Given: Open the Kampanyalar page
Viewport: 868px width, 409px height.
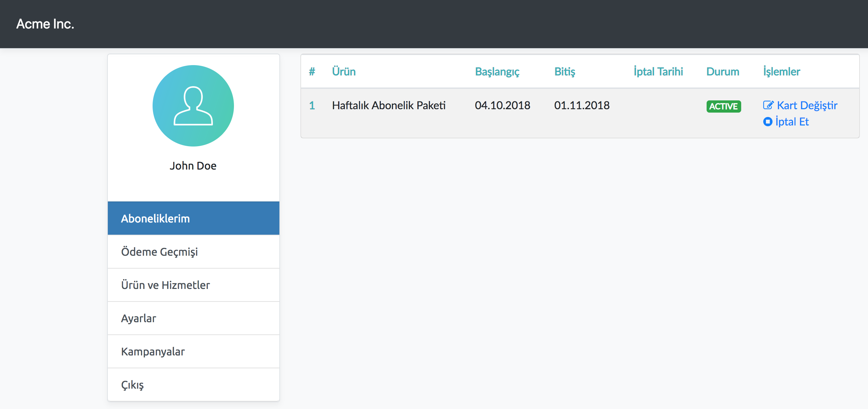Looking at the screenshot, I should click(x=194, y=351).
